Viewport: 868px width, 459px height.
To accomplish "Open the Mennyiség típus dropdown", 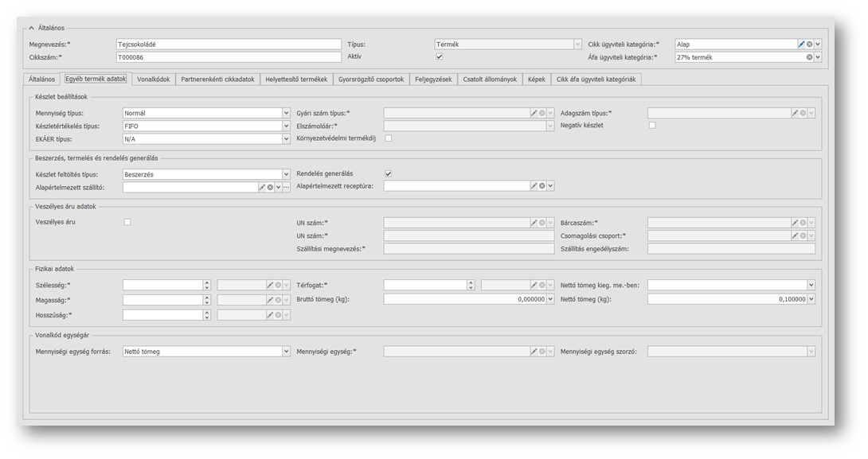I will click(x=286, y=114).
